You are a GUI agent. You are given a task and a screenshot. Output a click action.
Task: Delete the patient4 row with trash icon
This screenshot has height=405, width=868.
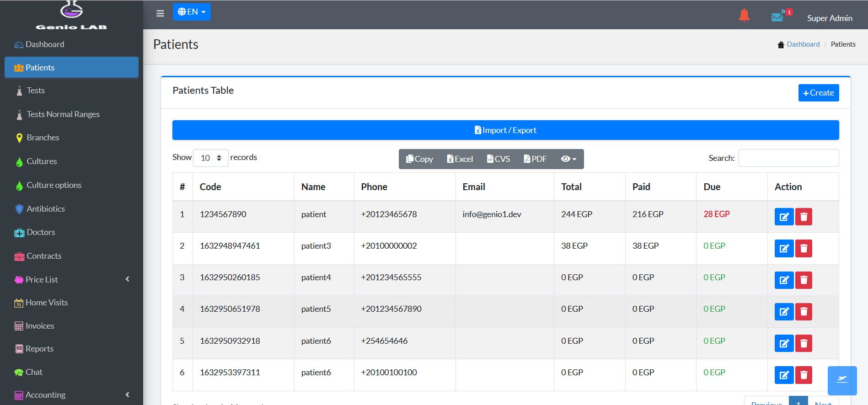pos(804,280)
